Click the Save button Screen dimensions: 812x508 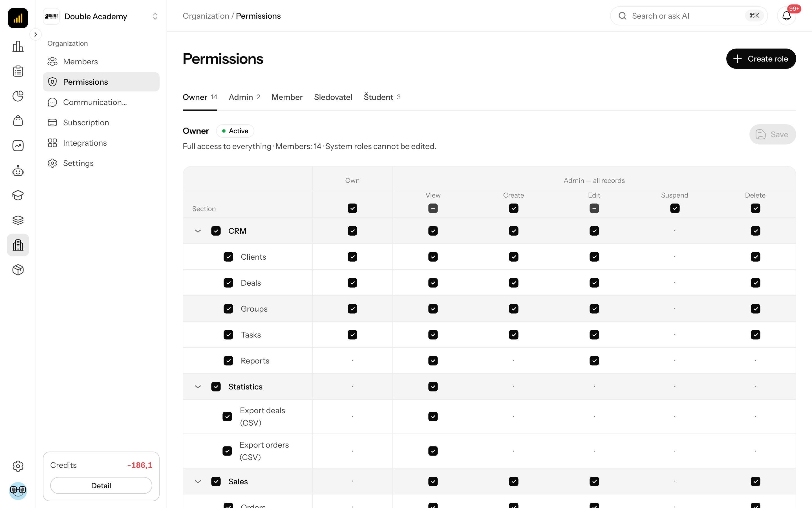[x=773, y=134]
